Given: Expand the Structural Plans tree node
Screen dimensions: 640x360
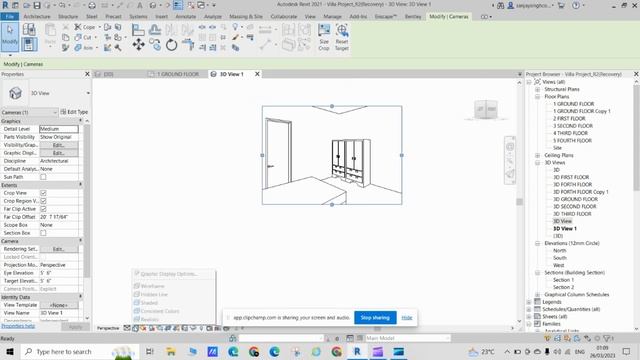Looking at the screenshot, I should pos(538,89).
